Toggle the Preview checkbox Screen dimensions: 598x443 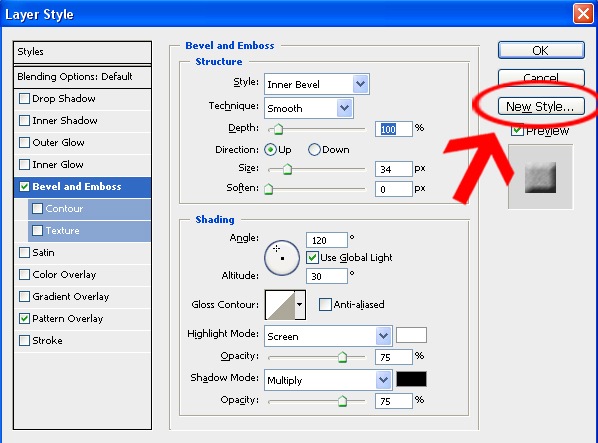[x=517, y=130]
